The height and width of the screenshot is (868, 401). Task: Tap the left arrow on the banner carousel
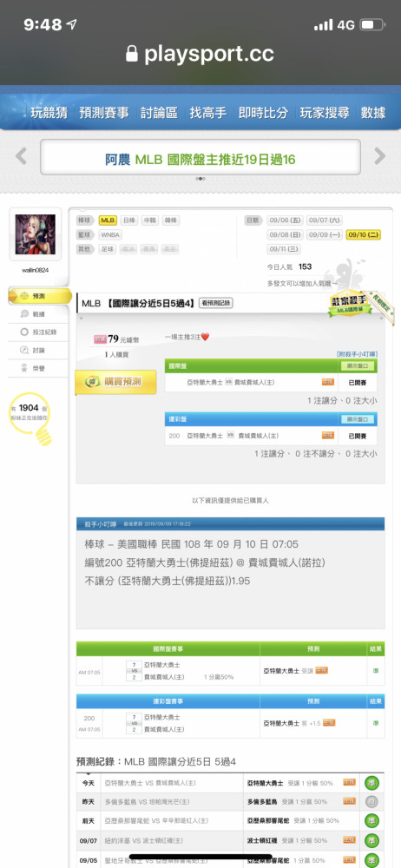[x=21, y=156]
